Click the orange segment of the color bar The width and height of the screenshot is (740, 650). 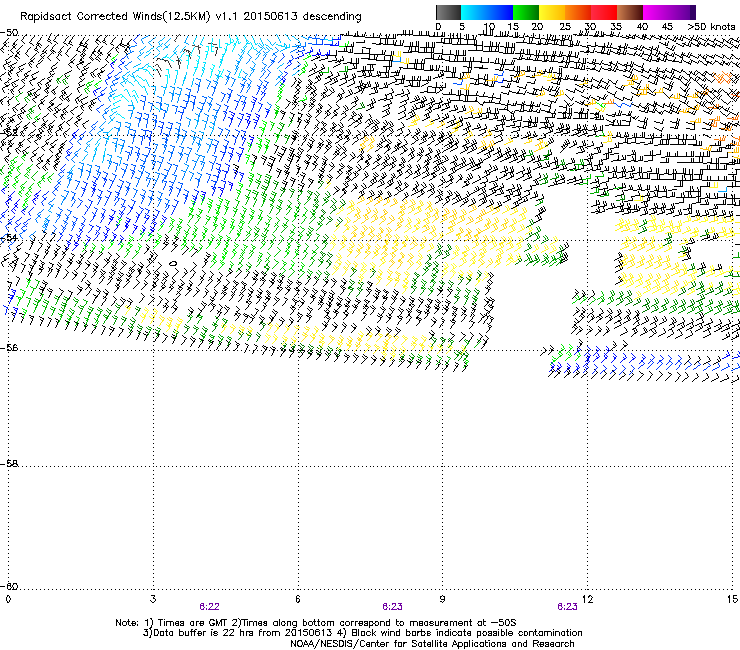click(578, 12)
